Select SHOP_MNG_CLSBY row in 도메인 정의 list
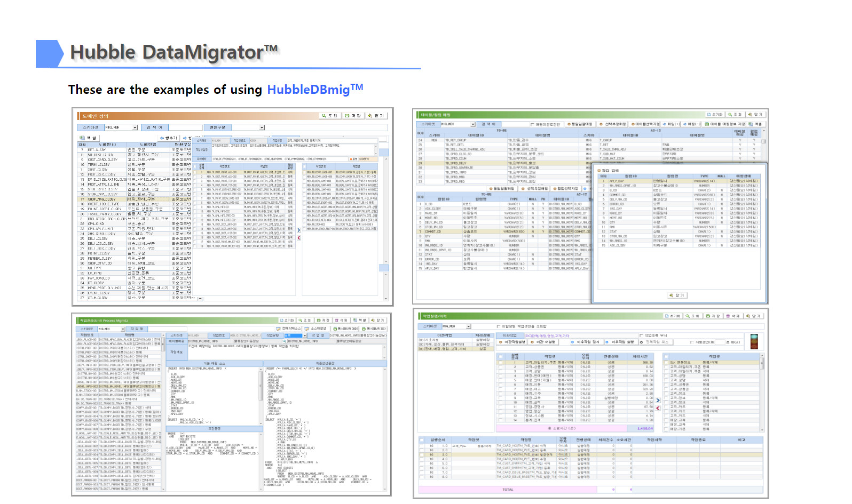The width and height of the screenshot is (852, 504). coord(135,199)
